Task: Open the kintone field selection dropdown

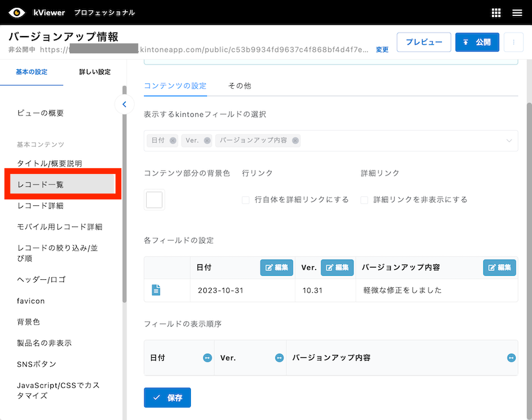Action: (508, 141)
